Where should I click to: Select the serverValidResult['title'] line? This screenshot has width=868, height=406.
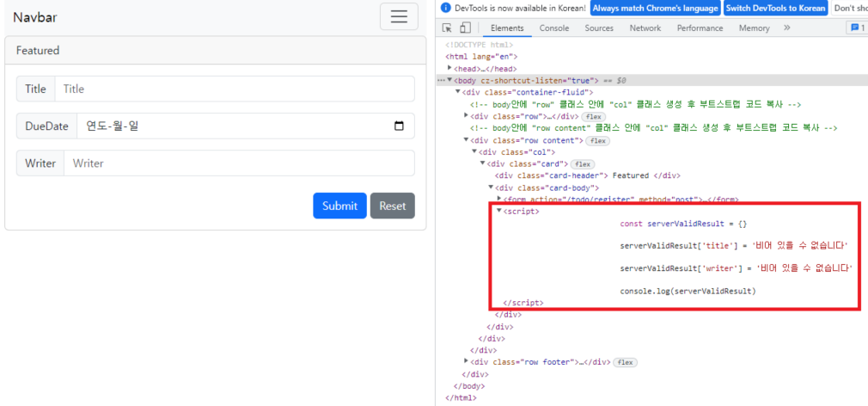coord(735,246)
